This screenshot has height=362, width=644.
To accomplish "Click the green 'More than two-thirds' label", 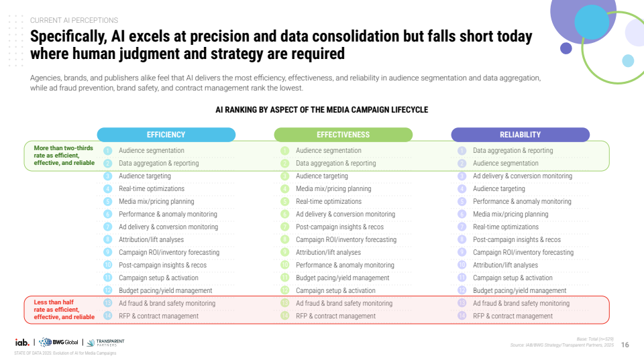I will (63, 156).
